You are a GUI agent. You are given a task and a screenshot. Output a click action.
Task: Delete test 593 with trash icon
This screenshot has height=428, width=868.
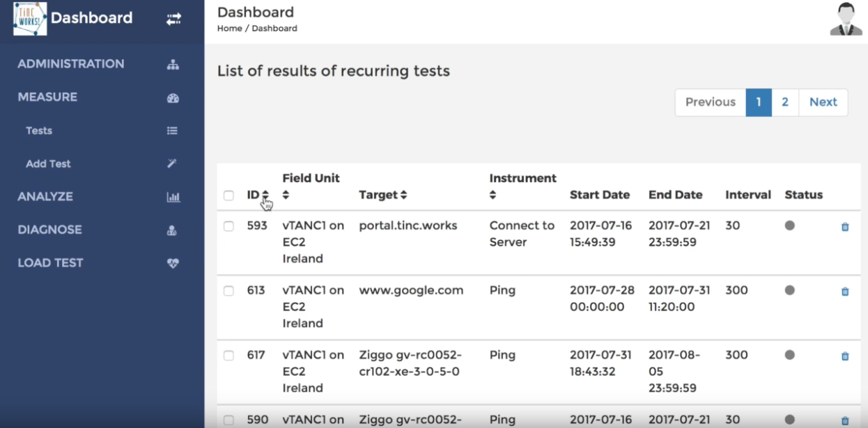tap(845, 227)
